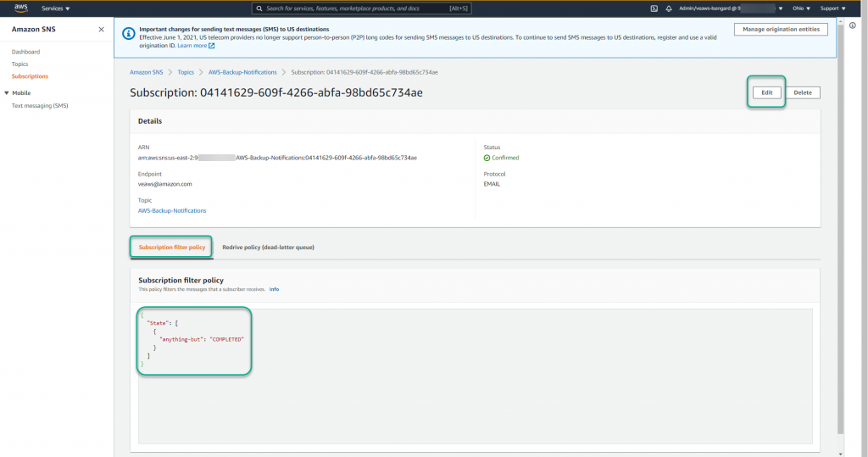Image resolution: width=868 pixels, height=457 pixels.
Task: Open the right-side info panel icon
Action: pos(853,25)
